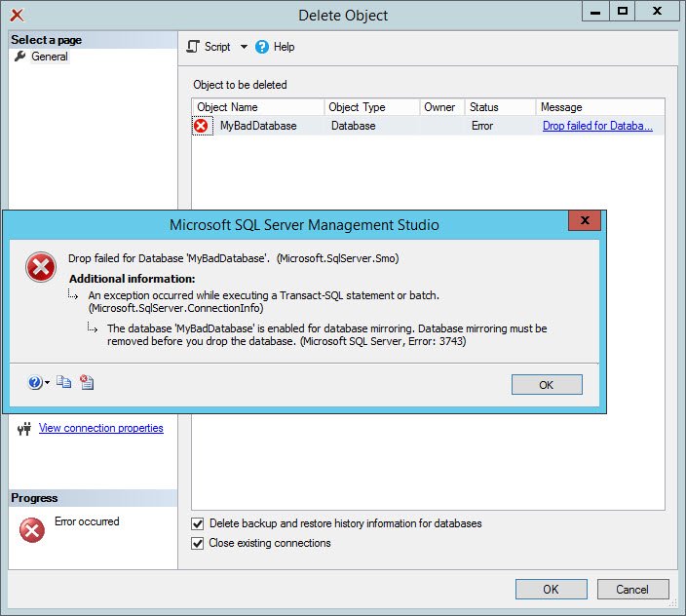Click the 'Additional information:' heading
Screen dimensions: 686x616
click(x=133, y=279)
